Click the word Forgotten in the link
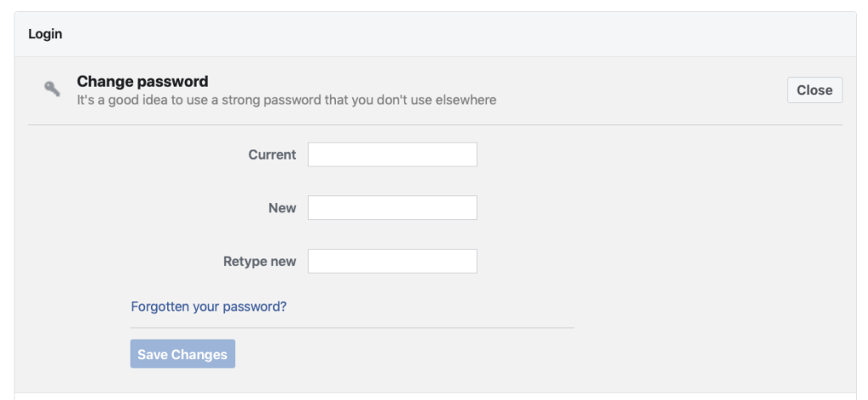The height and width of the screenshot is (400, 868). click(x=160, y=307)
